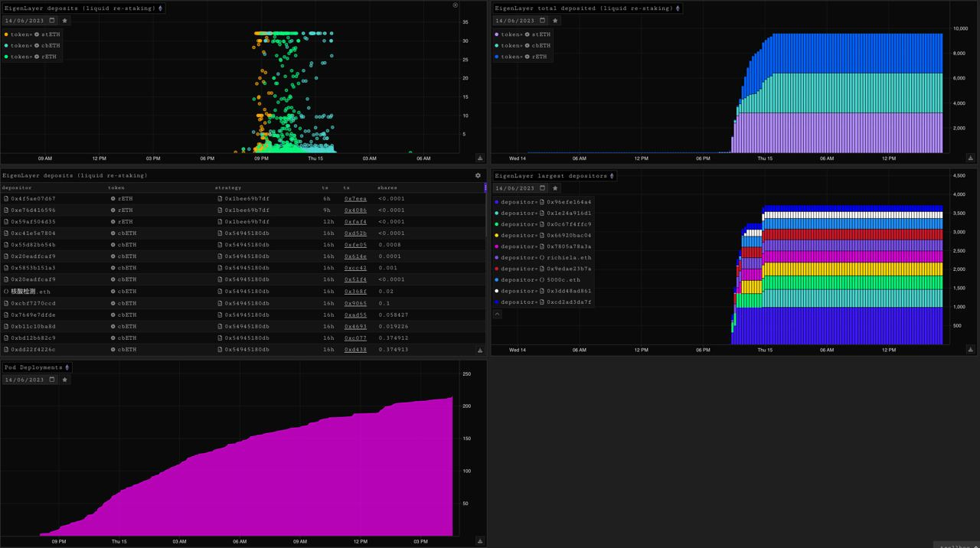Click the Ethereum icon beside Pod Deployments title
980x548 pixels.
point(67,367)
